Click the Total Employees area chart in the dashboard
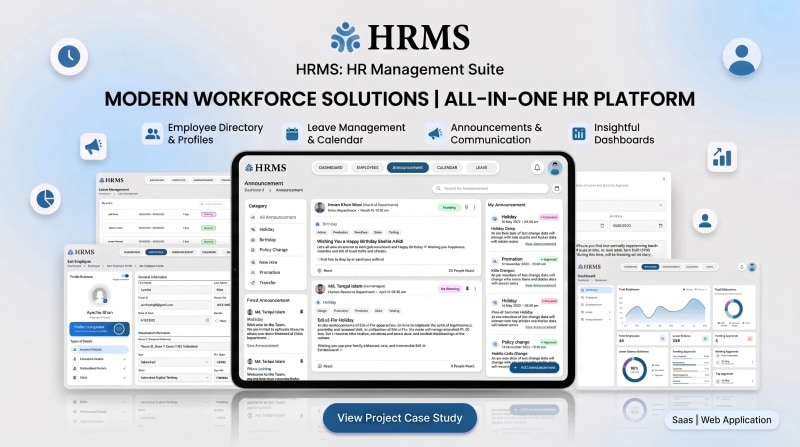This screenshot has height=447, width=800. [x=665, y=312]
